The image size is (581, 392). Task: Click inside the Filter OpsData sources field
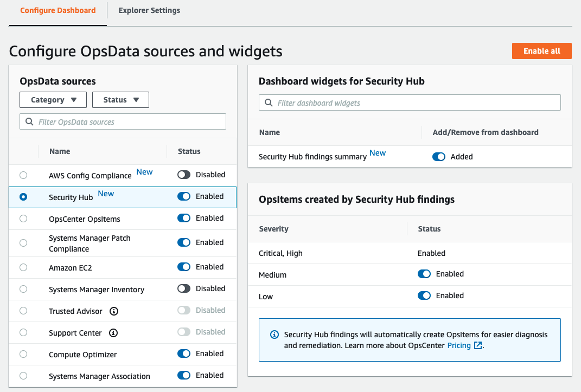(x=122, y=121)
